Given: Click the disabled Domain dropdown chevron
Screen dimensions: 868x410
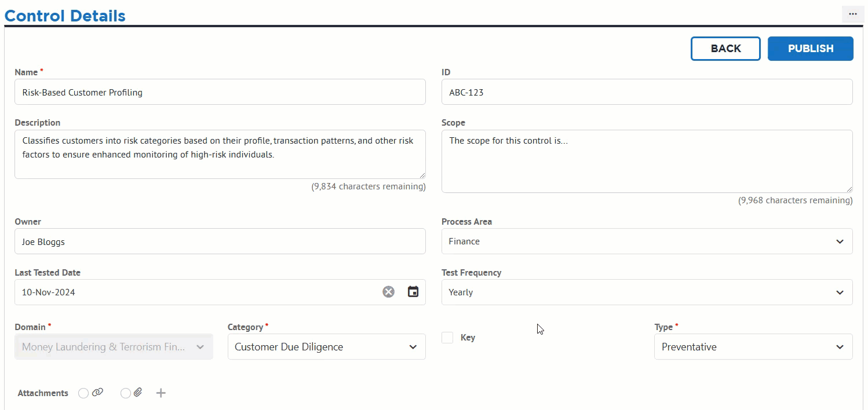Looking at the screenshot, I should (200, 347).
